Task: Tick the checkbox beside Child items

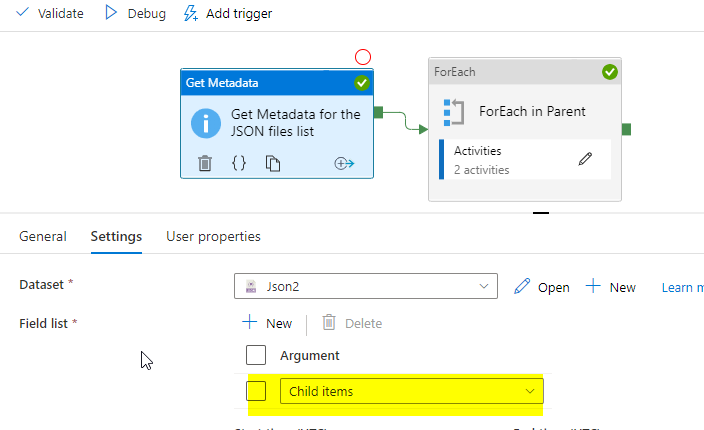Action: [x=256, y=391]
